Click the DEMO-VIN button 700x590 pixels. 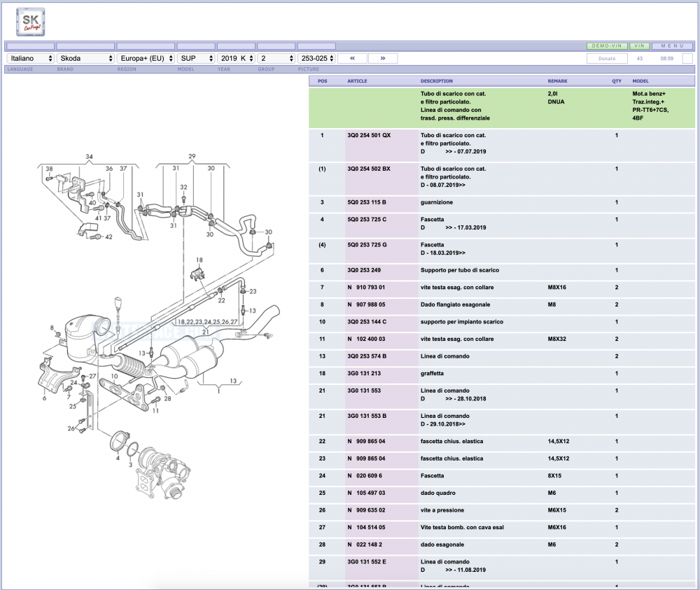coord(607,46)
